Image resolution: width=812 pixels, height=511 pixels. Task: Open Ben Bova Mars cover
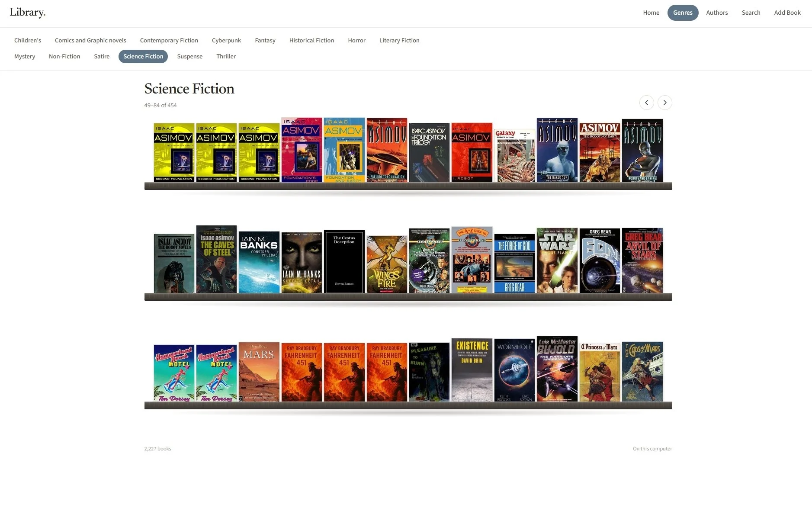pyautogui.click(x=259, y=372)
